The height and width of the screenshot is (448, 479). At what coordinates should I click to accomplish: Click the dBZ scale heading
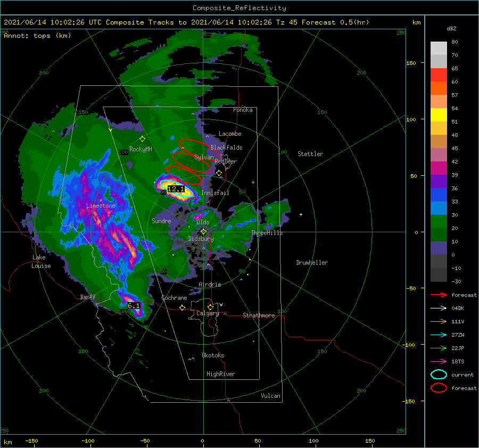(x=451, y=28)
